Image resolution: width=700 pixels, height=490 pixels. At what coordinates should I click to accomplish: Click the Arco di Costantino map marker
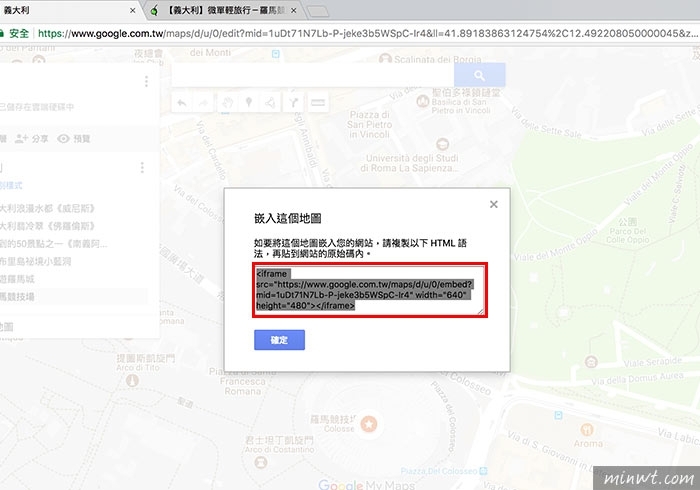pyautogui.click(x=261, y=462)
